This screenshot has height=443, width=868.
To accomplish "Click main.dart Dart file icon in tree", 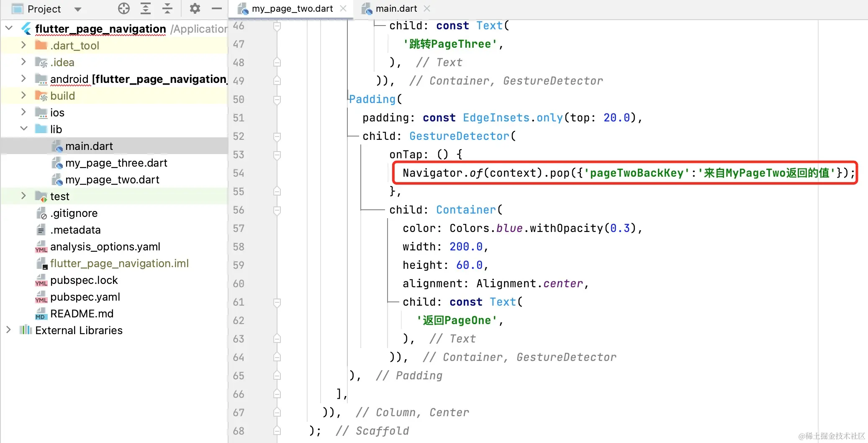I will (x=57, y=146).
